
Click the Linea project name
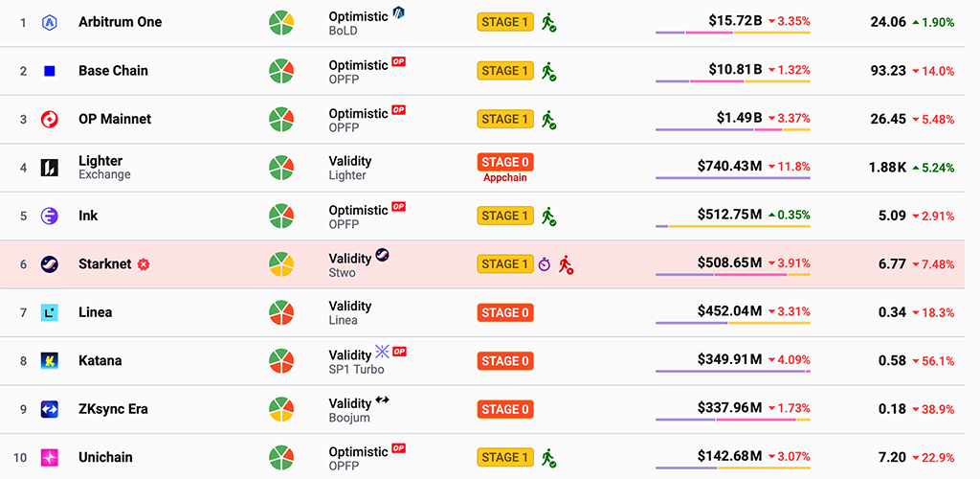coord(95,312)
